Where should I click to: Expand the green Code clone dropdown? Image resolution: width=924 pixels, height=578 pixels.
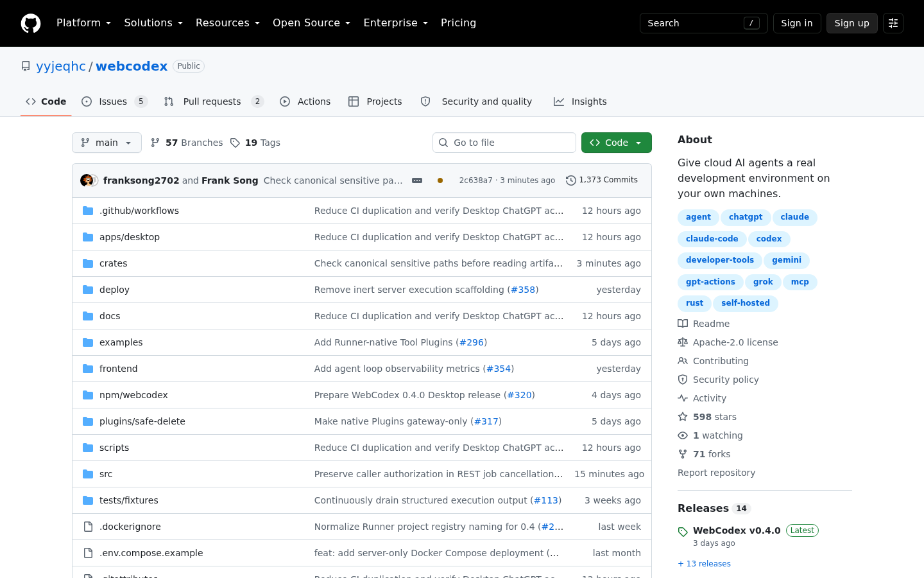click(617, 143)
